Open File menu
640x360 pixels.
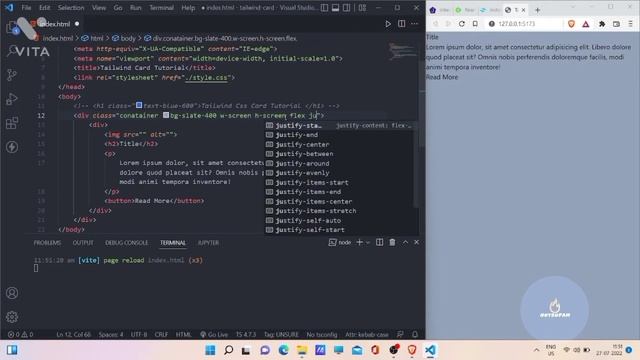click(26, 8)
